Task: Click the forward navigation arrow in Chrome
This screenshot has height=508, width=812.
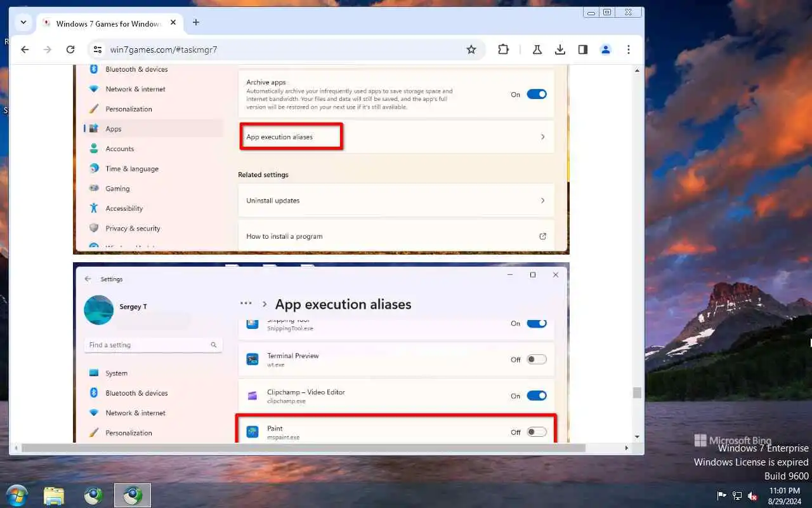Action: (48, 50)
